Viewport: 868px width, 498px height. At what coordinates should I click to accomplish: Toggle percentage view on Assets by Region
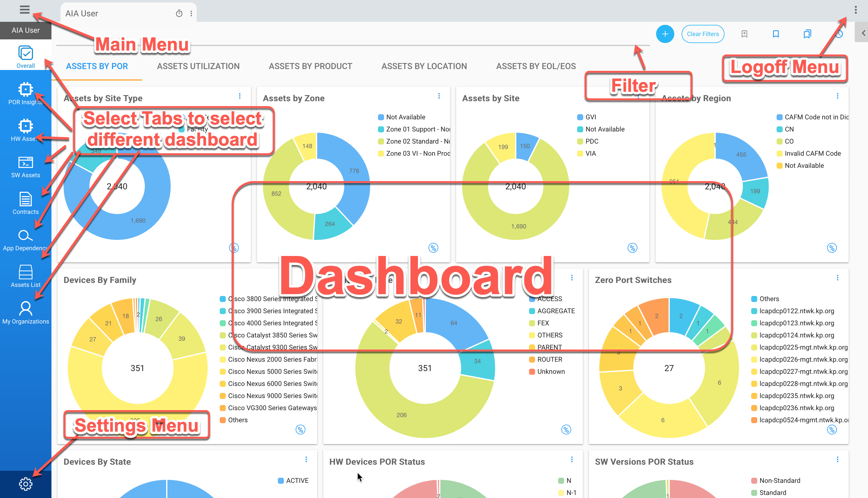point(832,248)
